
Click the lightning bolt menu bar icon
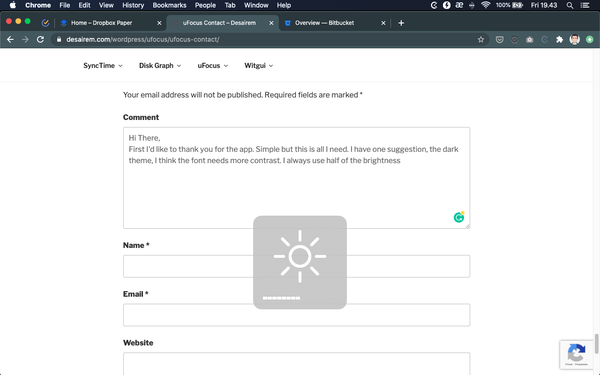tap(447, 5)
